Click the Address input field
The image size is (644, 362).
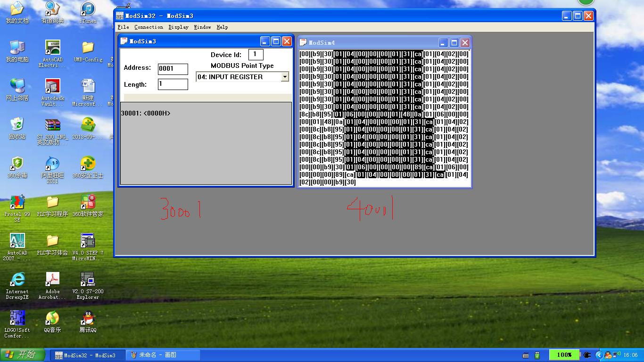173,69
